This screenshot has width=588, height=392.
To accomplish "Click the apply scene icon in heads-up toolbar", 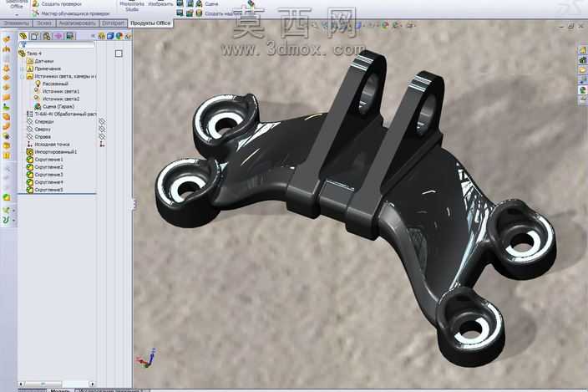I will point(396,26).
